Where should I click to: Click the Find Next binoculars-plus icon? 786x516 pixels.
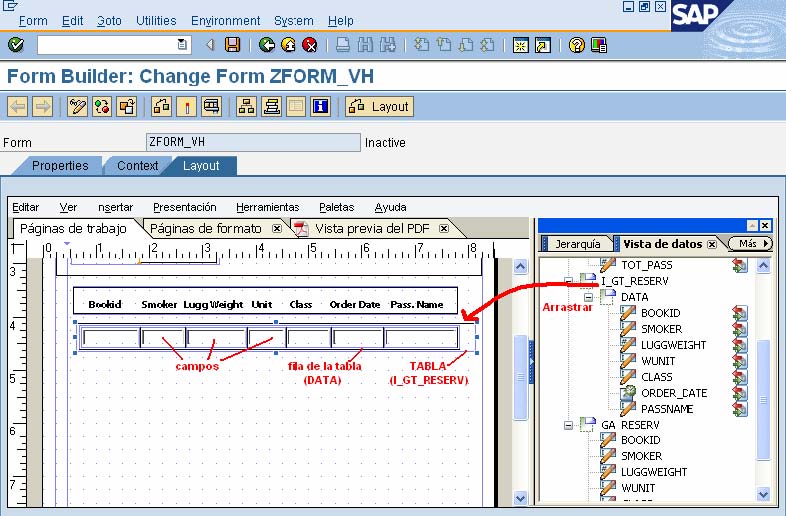click(387, 45)
